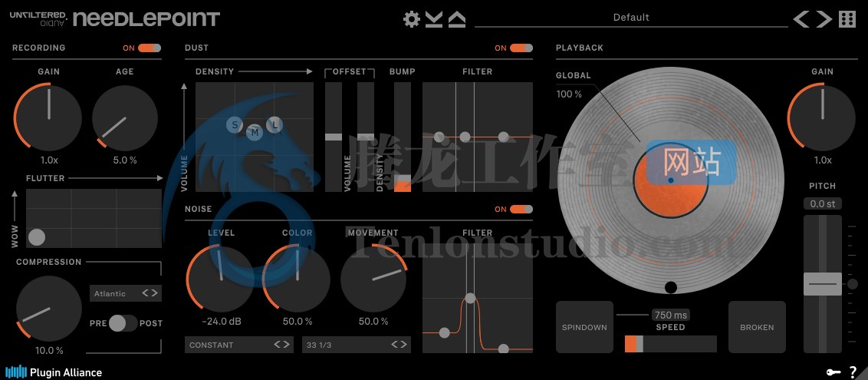Screen dimensions: 868x380
Task: Click the wow/flutter XY pad dot
Action: click(x=37, y=238)
